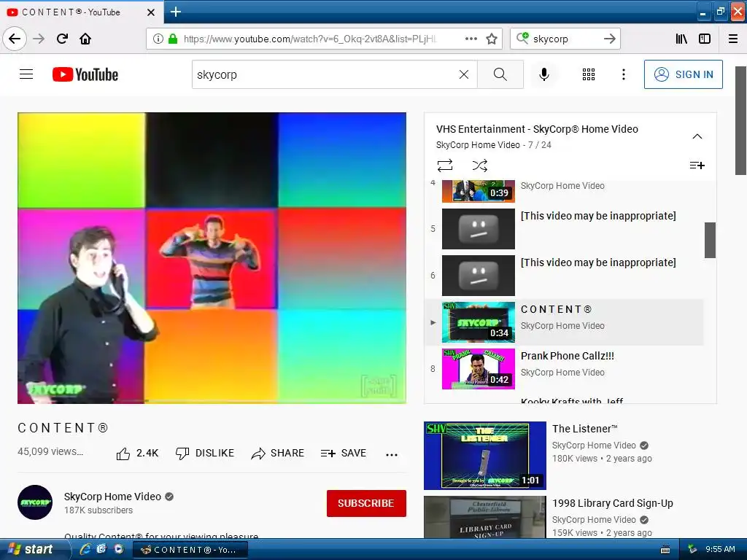Clear the YouTube search text
The width and height of the screenshot is (747, 560).
coord(463,74)
